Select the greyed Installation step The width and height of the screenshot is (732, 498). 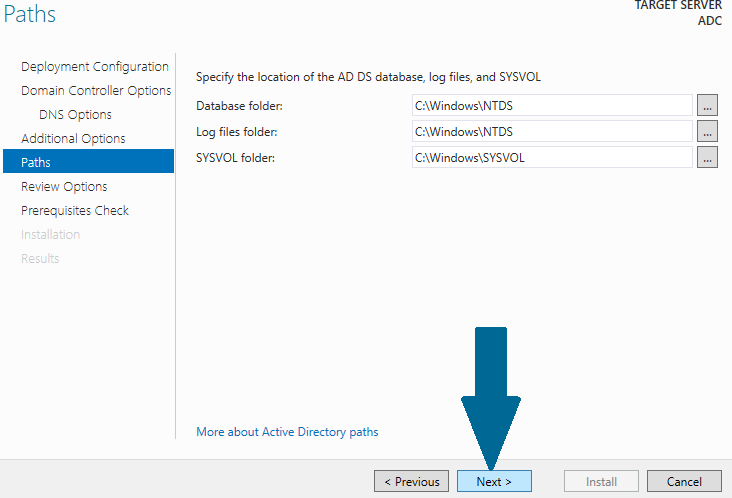coord(50,234)
